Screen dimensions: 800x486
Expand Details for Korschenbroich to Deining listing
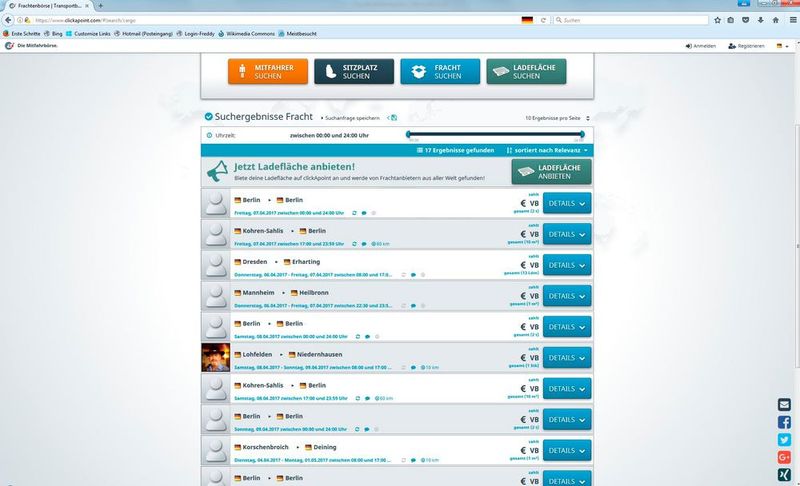point(567,450)
